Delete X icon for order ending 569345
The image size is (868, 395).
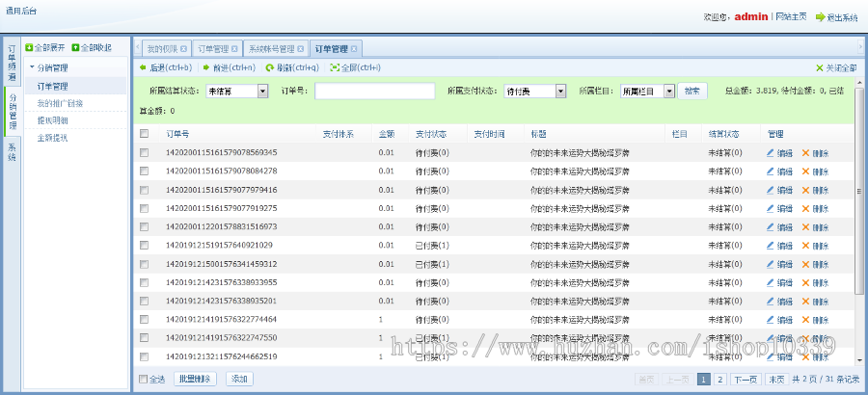point(805,152)
